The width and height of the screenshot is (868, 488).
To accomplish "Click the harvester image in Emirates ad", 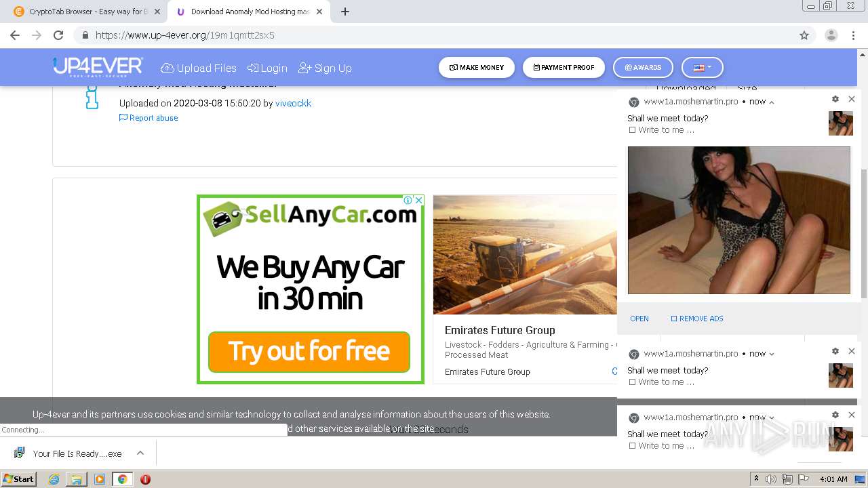I will 525,255.
